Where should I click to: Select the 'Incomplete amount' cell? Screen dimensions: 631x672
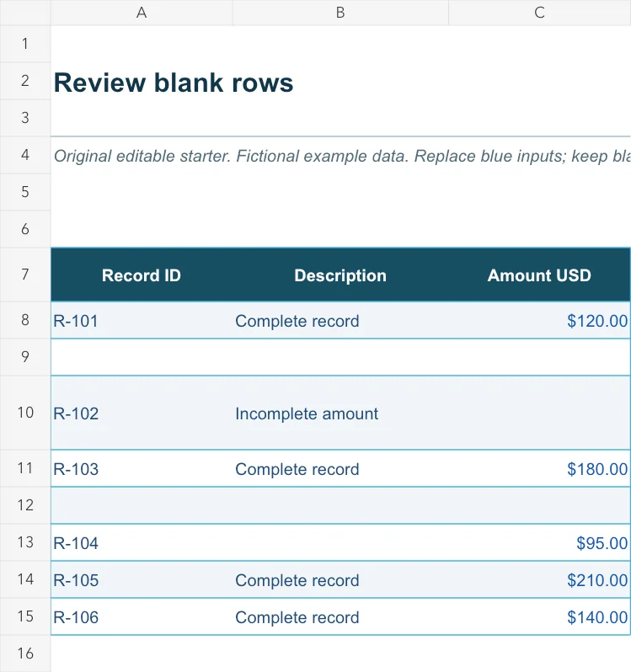340,413
